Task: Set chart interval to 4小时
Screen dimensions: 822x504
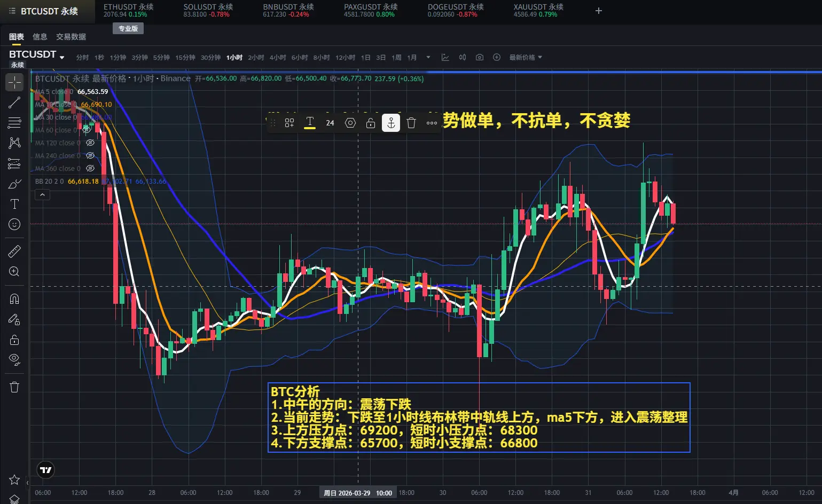Action: (278, 57)
